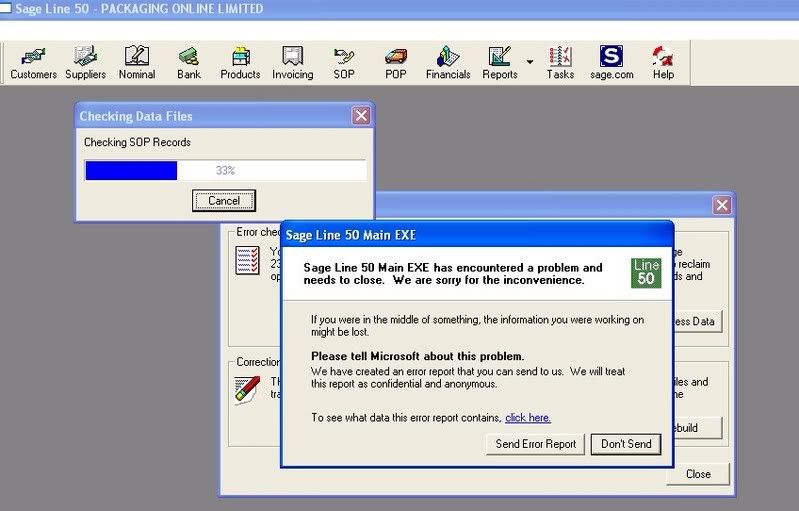Open the Financials module

point(448,63)
